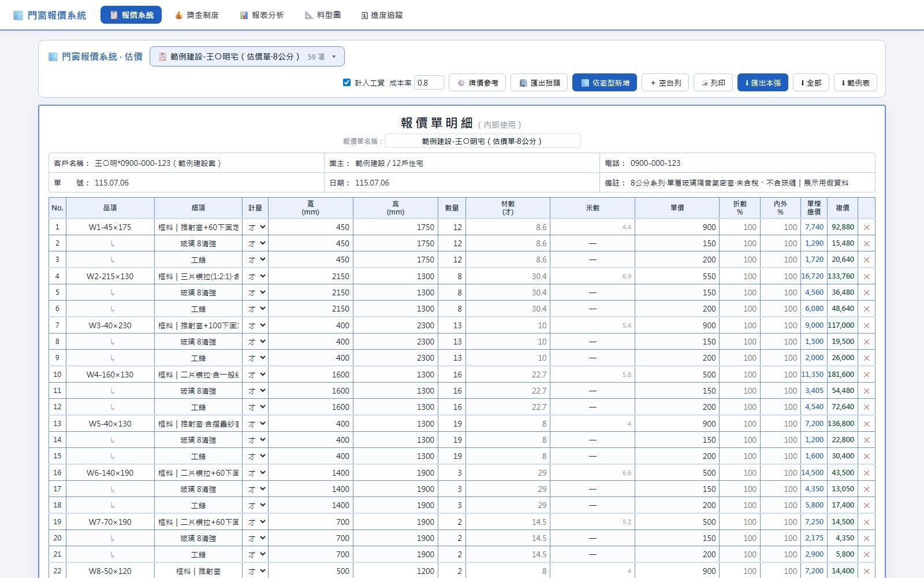Viewport: 924px width, 578px height.
Task: Open 計量 unit dropdown in row 1
Action: tap(256, 227)
